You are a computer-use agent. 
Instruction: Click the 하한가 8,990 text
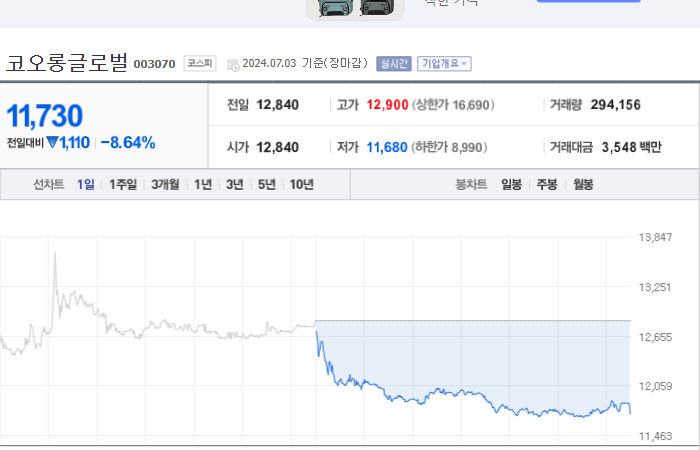click(449, 147)
